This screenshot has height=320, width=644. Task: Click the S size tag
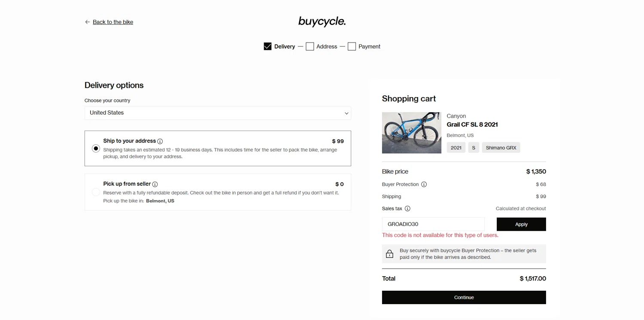[474, 148]
